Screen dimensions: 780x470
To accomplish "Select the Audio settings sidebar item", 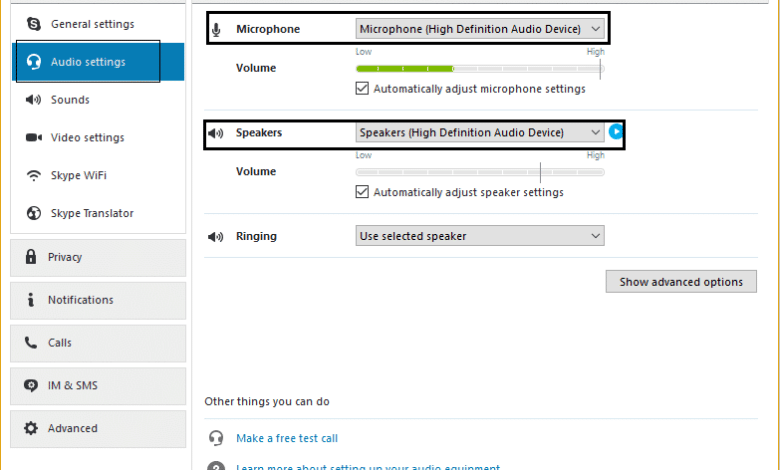I will (98, 62).
